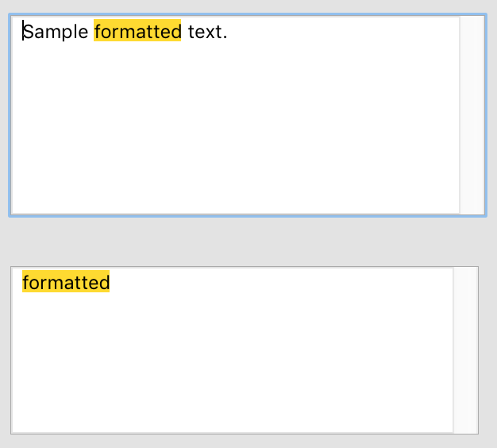The width and height of the screenshot is (497, 448).
Task: Place cursor after "formatted" in the lower box
Action: coord(110,282)
